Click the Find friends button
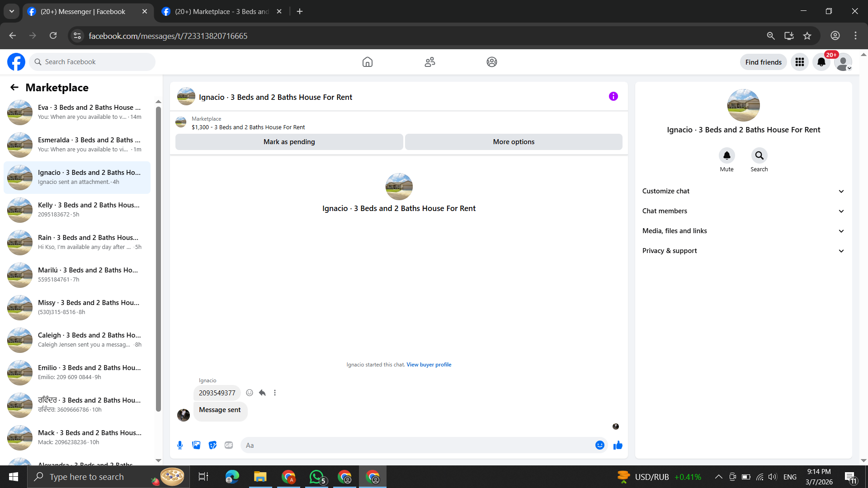Screen dimensions: 868x488 click(x=764, y=62)
